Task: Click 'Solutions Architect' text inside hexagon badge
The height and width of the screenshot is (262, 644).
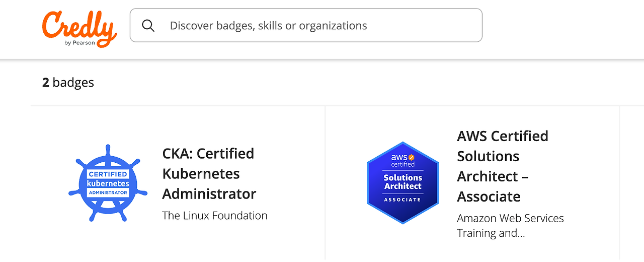Action: tap(403, 182)
